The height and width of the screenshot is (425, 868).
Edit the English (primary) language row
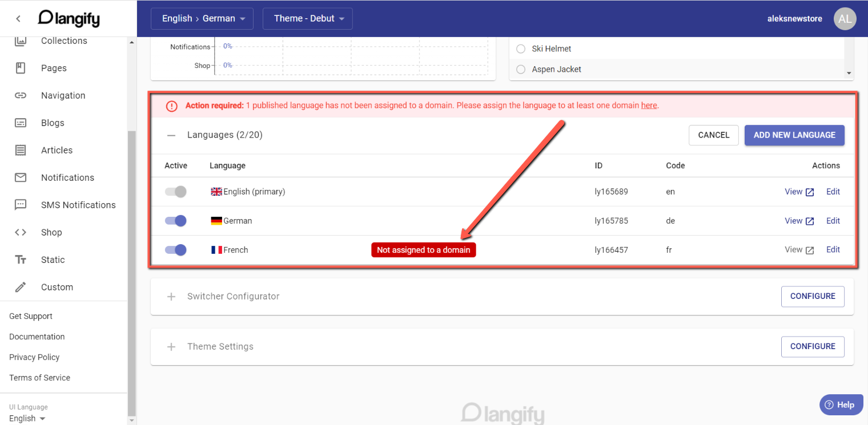click(833, 191)
